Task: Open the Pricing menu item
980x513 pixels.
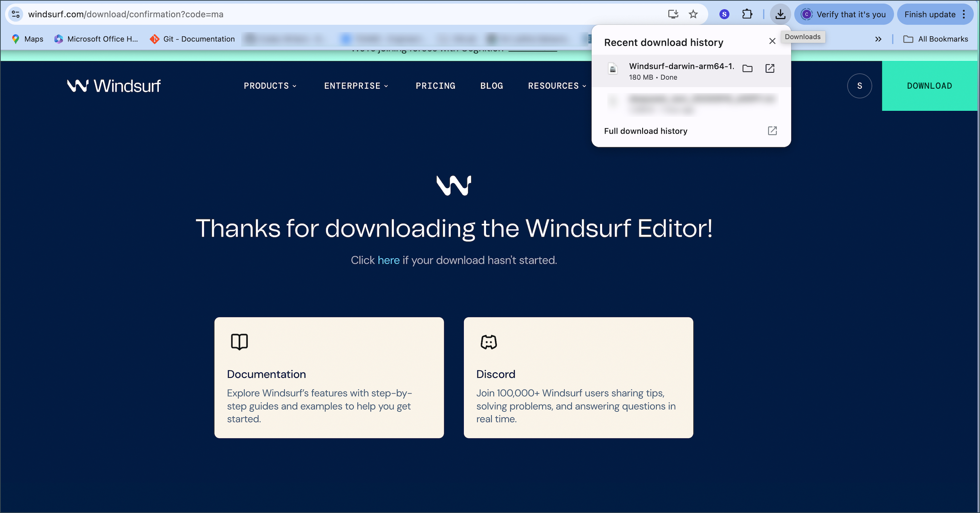Action: point(435,86)
